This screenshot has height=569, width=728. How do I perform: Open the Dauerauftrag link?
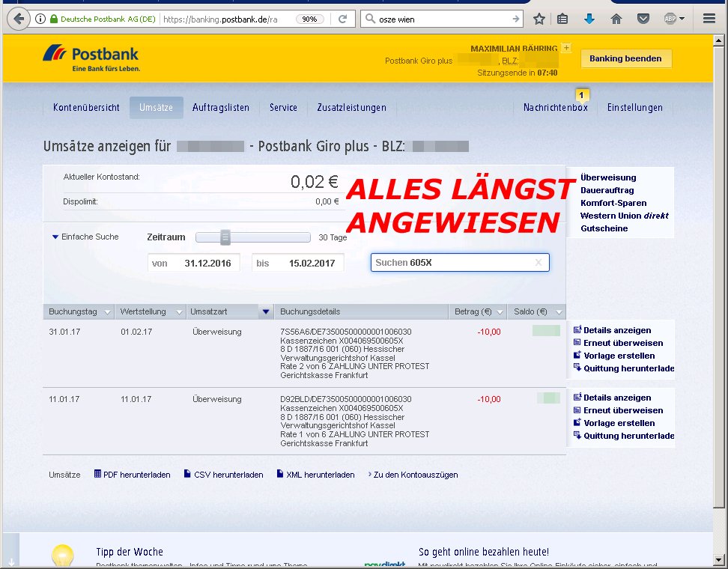pyautogui.click(x=607, y=190)
